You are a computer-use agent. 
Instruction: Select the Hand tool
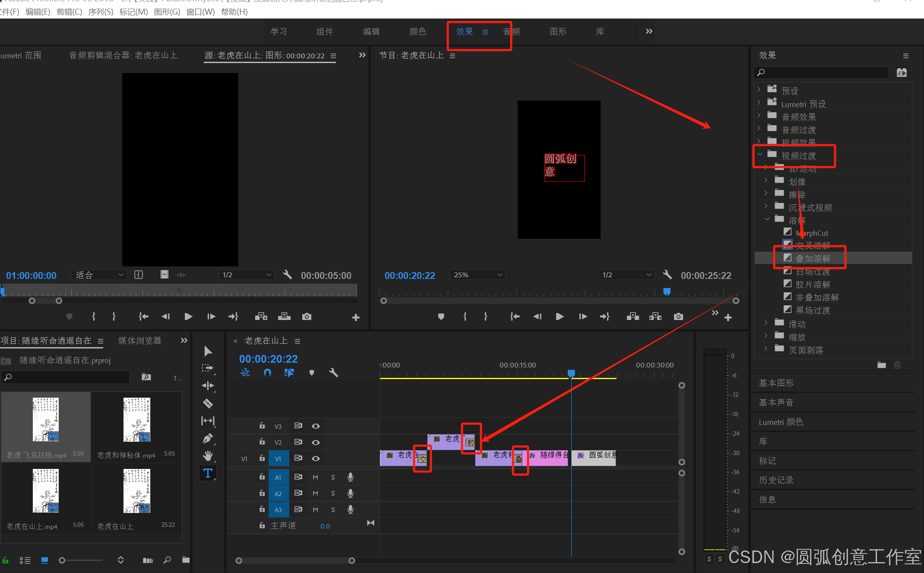(208, 456)
